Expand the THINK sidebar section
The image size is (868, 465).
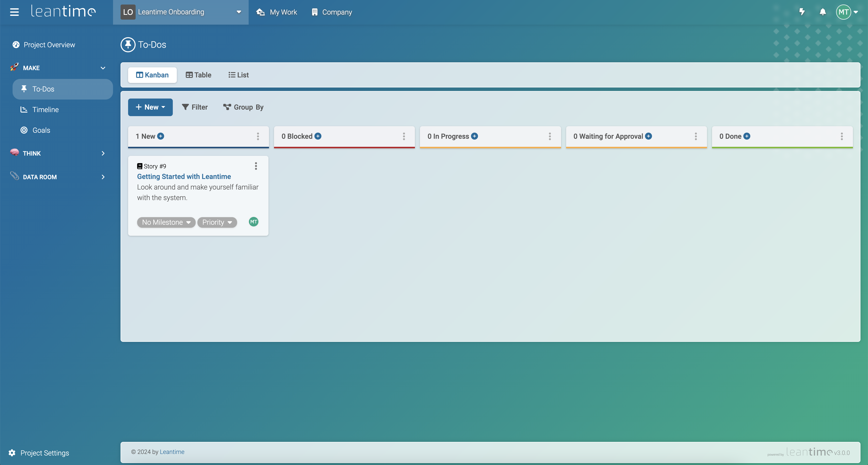(103, 153)
